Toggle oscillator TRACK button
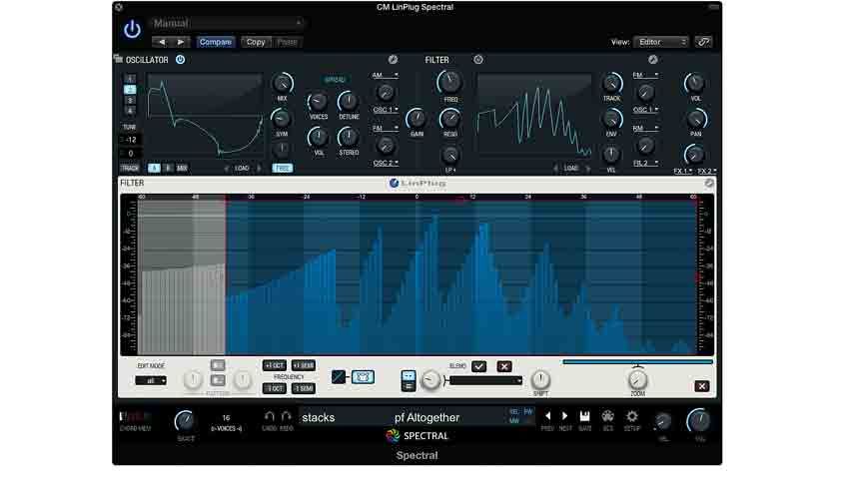 pos(130,169)
